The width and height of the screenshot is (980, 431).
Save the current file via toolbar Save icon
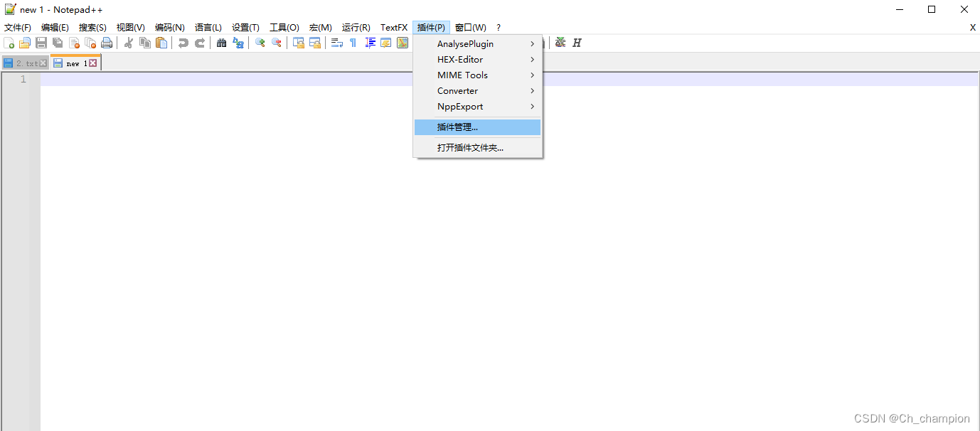41,43
